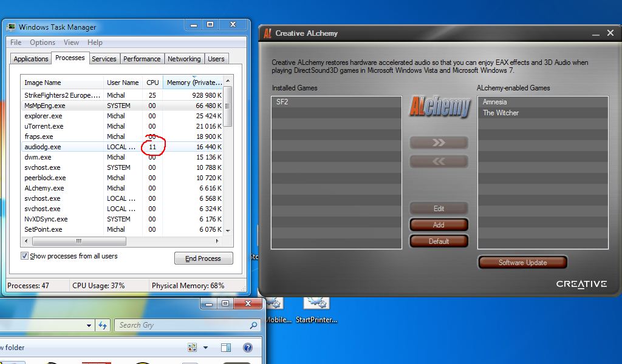
Task: Select svchost.exe row using 10 788 K
Action: (122, 167)
